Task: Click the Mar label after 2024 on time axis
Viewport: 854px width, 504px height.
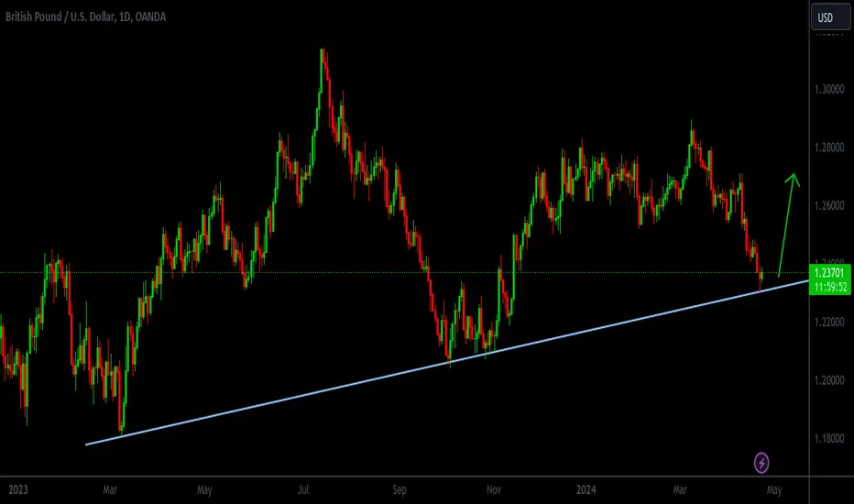Action: 680,490
